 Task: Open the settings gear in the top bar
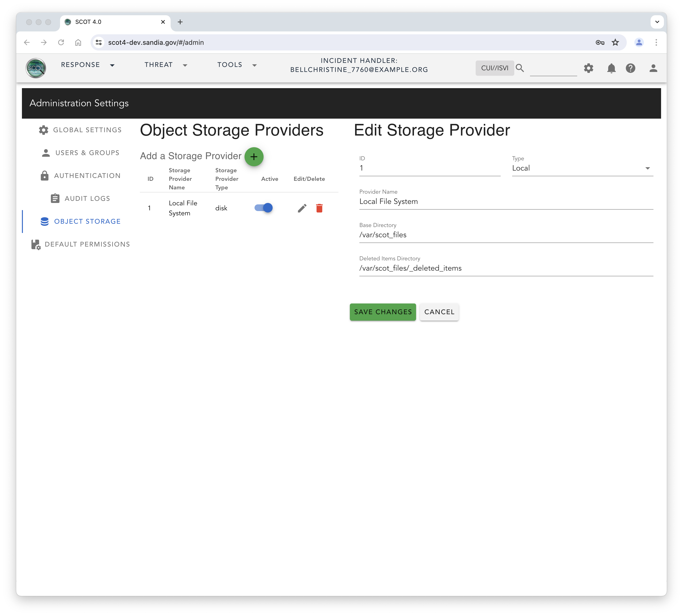[x=589, y=68]
